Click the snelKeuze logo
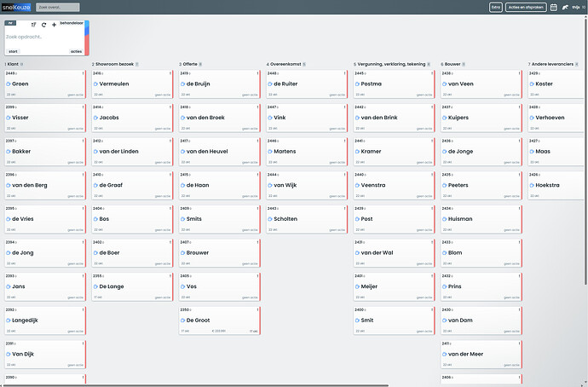The image size is (588, 387). pyautogui.click(x=16, y=7)
